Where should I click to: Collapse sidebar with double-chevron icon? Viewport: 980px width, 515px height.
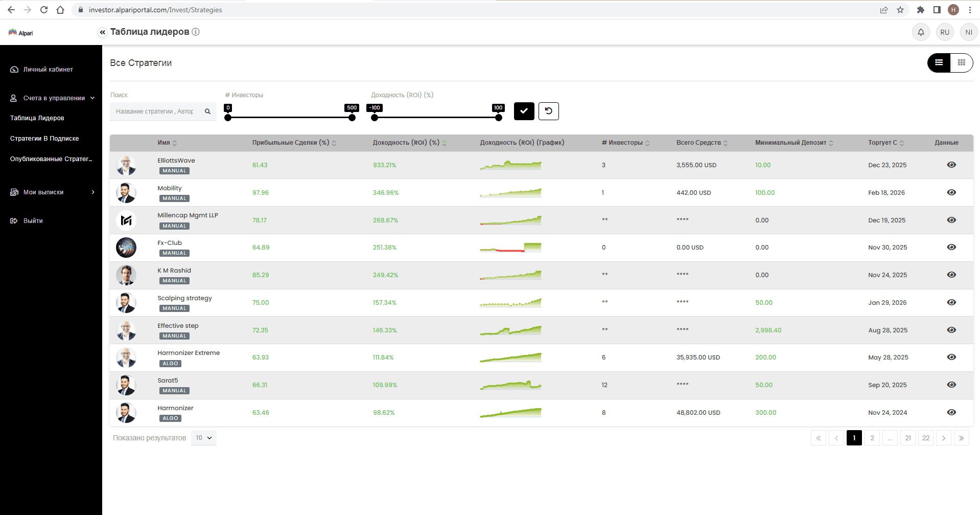point(102,32)
